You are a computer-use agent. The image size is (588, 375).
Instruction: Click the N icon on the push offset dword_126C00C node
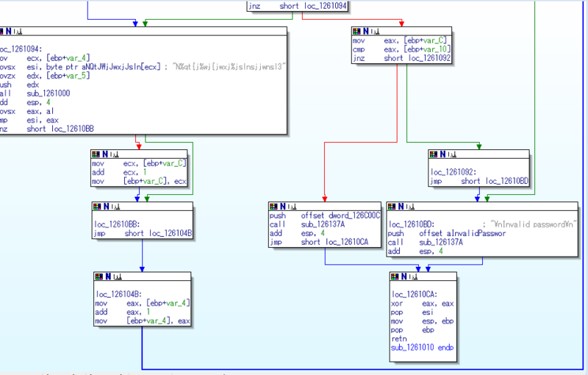point(283,206)
